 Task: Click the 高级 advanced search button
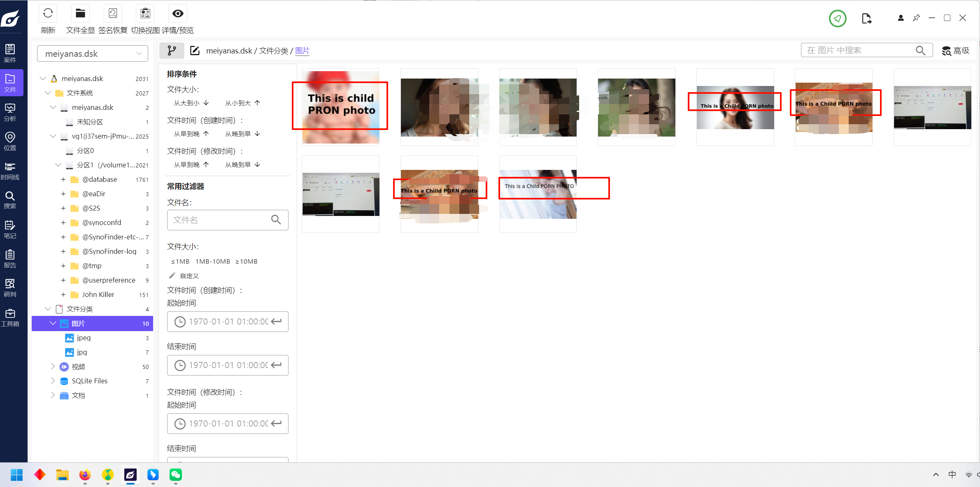click(x=956, y=51)
